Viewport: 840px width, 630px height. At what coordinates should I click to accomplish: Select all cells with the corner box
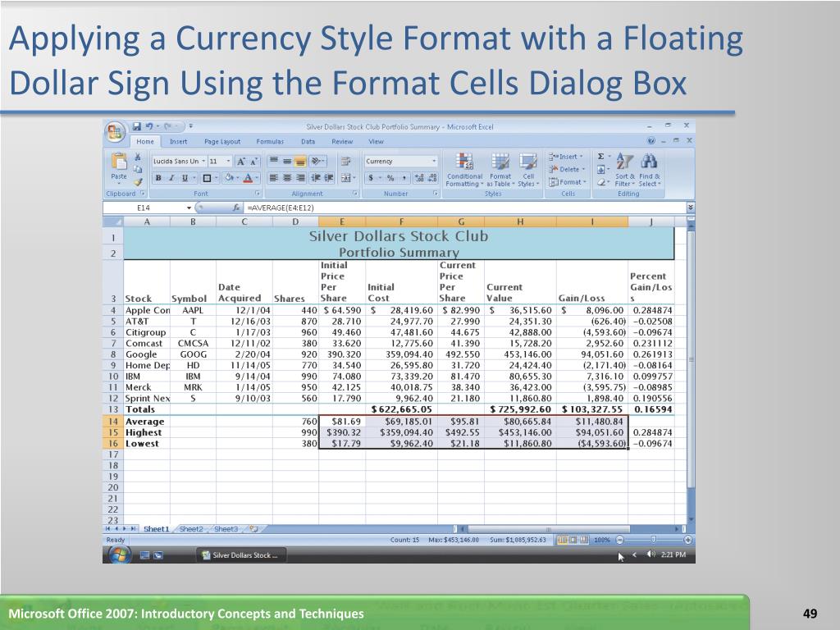tap(113, 221)
